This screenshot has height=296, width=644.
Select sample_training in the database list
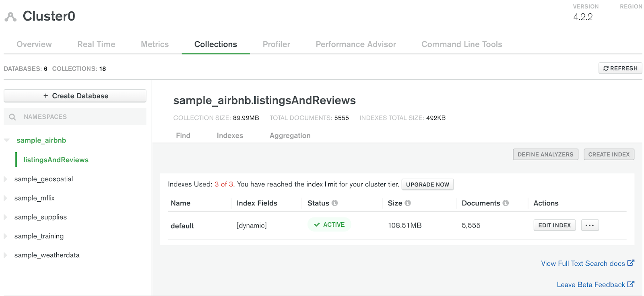39,236
